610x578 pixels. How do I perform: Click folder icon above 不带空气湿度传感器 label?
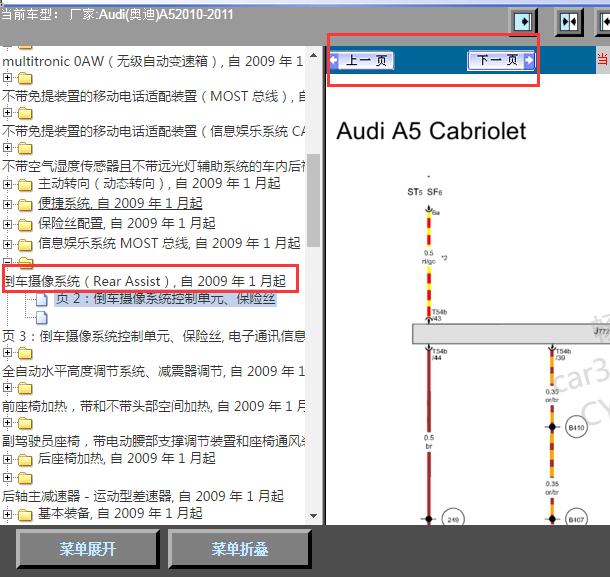pyautogui.click(x=25, y=148)
